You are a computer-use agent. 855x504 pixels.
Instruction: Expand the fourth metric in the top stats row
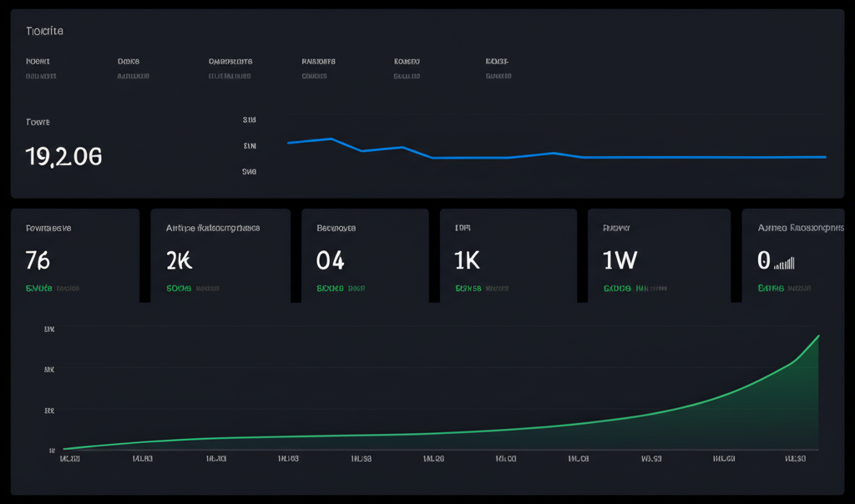320,68
